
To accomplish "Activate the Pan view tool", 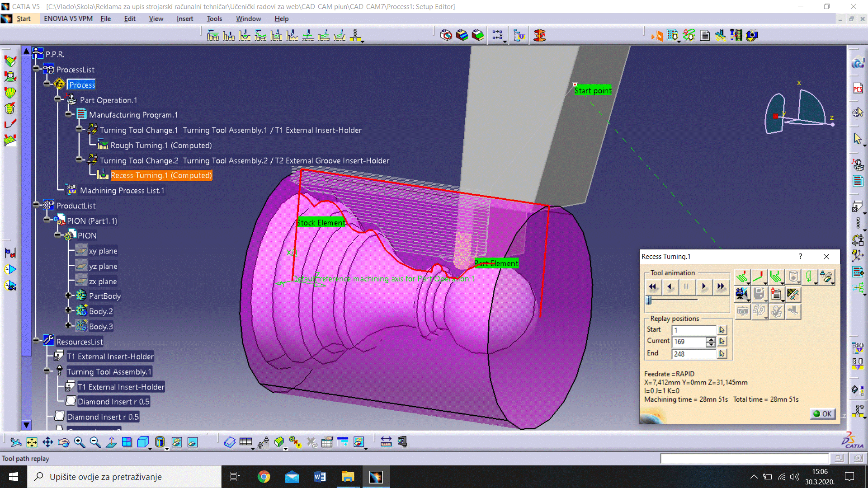I will coord(47,442).
